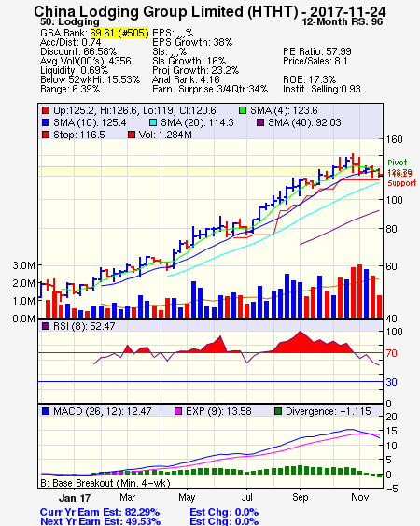The height and width of the screenshot is (526, 420).
Task: Click the 'Jul' axis label
Action: pyautogui.click(x=247, y=497)
